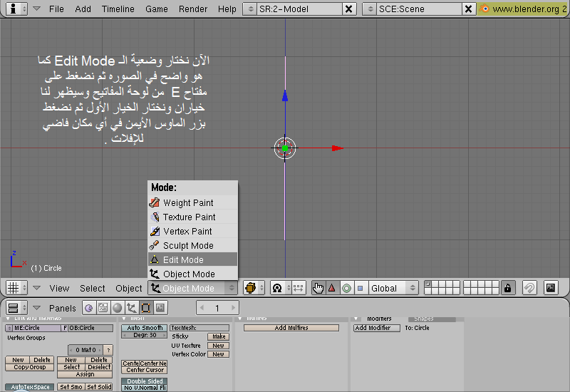Enable the translate manipulator triangle icon
The height and width of the screenshot is (392, 570).
[332, 288]
